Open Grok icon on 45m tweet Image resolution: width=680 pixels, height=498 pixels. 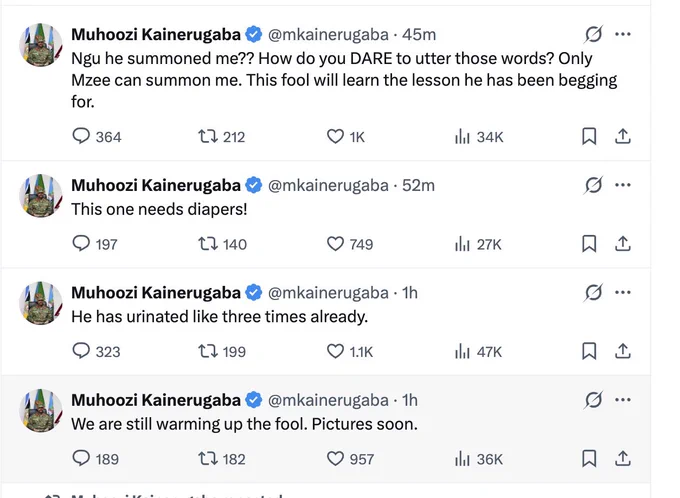593,34
